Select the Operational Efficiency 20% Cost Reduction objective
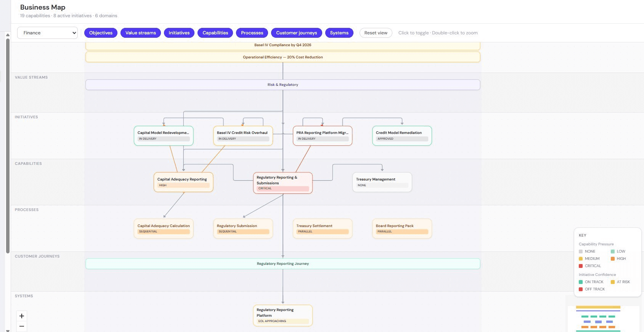The image size is (644, 332). tap(283, 57)
